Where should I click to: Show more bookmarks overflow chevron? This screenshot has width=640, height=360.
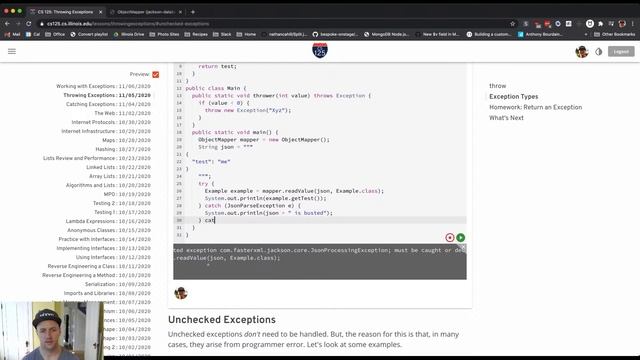(x=586, y=34)
